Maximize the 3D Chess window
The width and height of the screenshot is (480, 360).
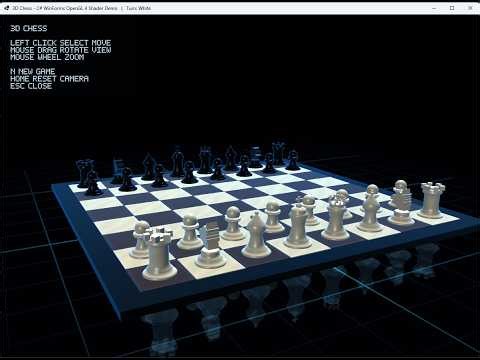pos(452,8)
